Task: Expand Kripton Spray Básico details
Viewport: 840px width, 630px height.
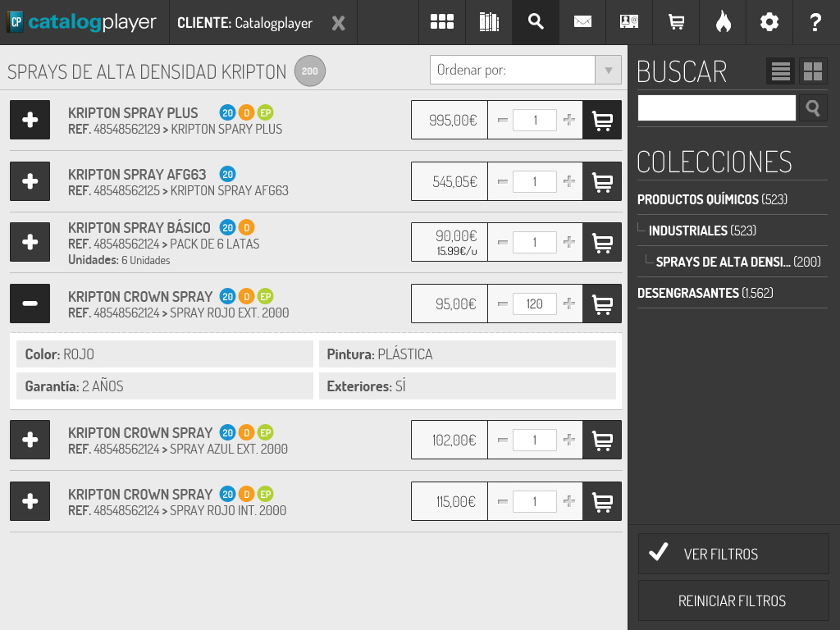Action: [x=30, y=242]
